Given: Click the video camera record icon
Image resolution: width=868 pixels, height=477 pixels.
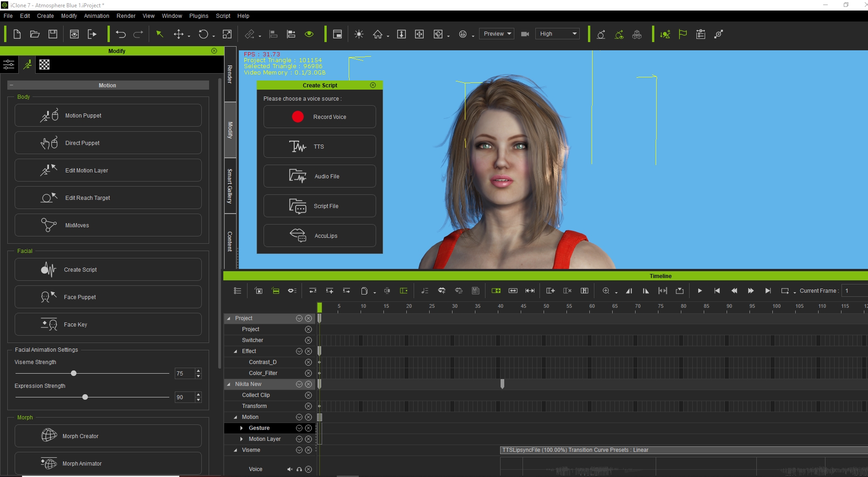Looking at the screenshot, I should [x=525, y=34].
